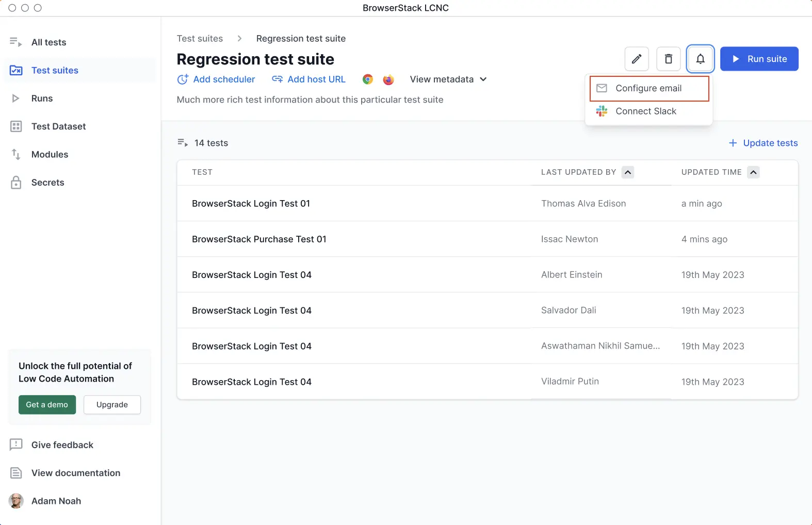Toggle the bell notifications button
This screenshot has width=812, height=525.
coord(700,59)
